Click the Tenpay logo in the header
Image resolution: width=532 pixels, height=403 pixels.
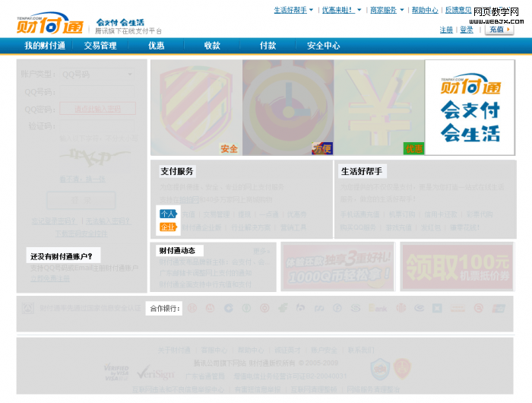tap(50, 24)
